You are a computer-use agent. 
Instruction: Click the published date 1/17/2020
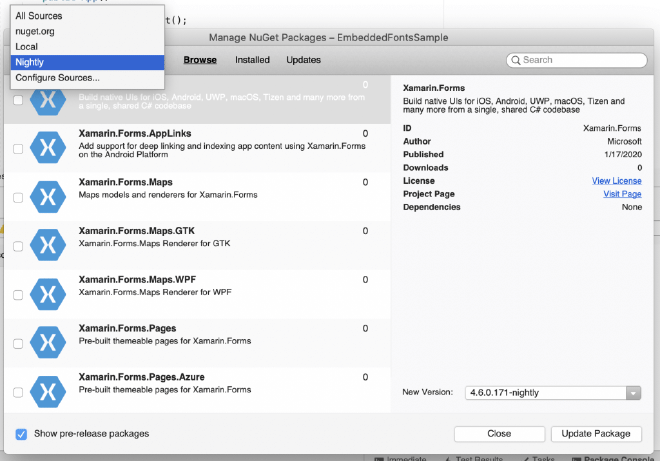[x=623, y=155]
